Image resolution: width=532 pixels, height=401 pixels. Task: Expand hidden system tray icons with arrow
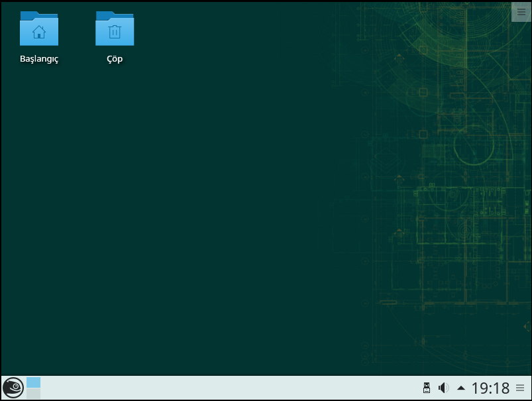[x=460, y=388]
